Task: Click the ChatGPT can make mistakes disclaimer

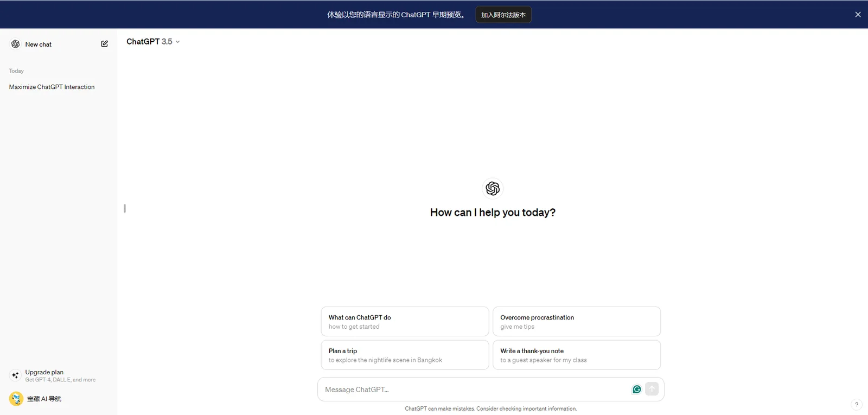Action: click(491, 409)
